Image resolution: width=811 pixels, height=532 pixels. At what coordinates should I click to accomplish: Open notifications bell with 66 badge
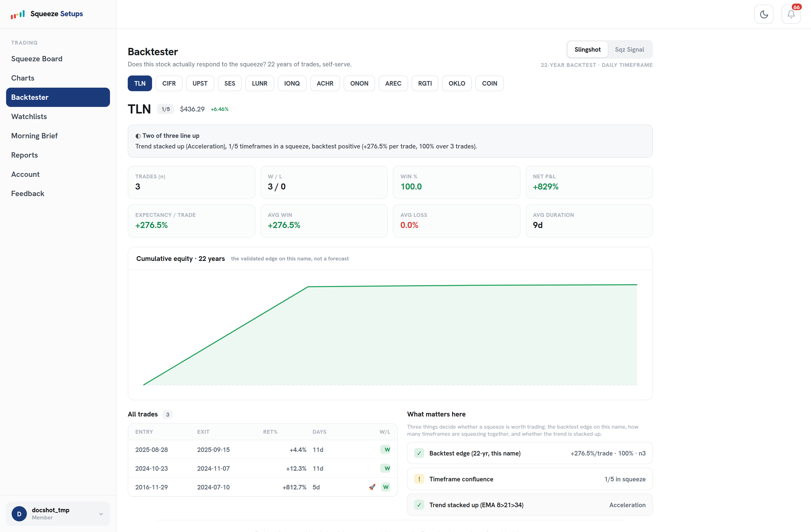click(791, 14)
